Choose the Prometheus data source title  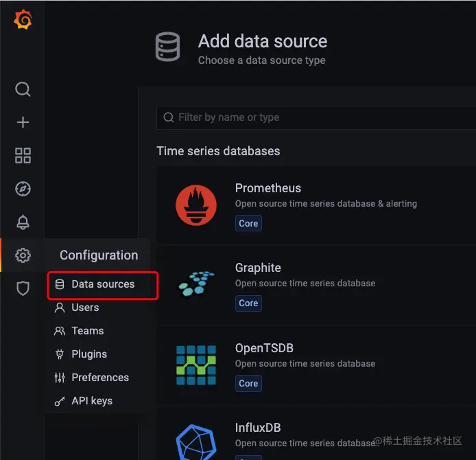[x=268, y=188]
